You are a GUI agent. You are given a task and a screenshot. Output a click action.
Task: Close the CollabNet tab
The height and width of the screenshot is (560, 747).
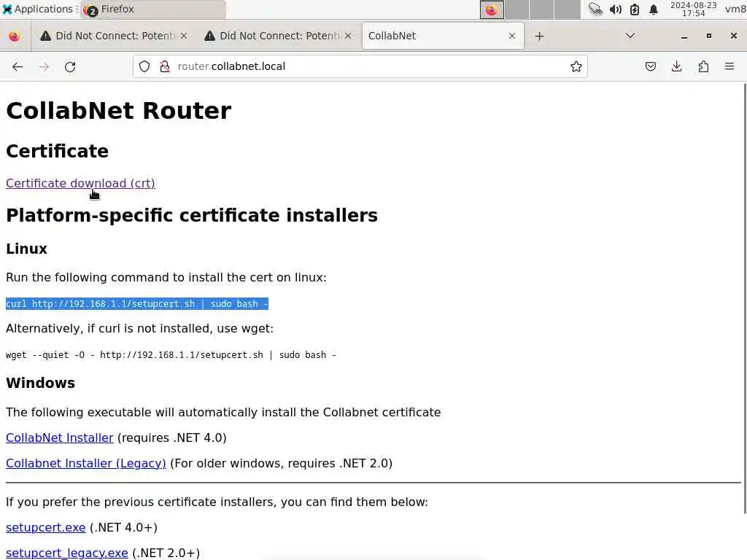pos(511,36)
